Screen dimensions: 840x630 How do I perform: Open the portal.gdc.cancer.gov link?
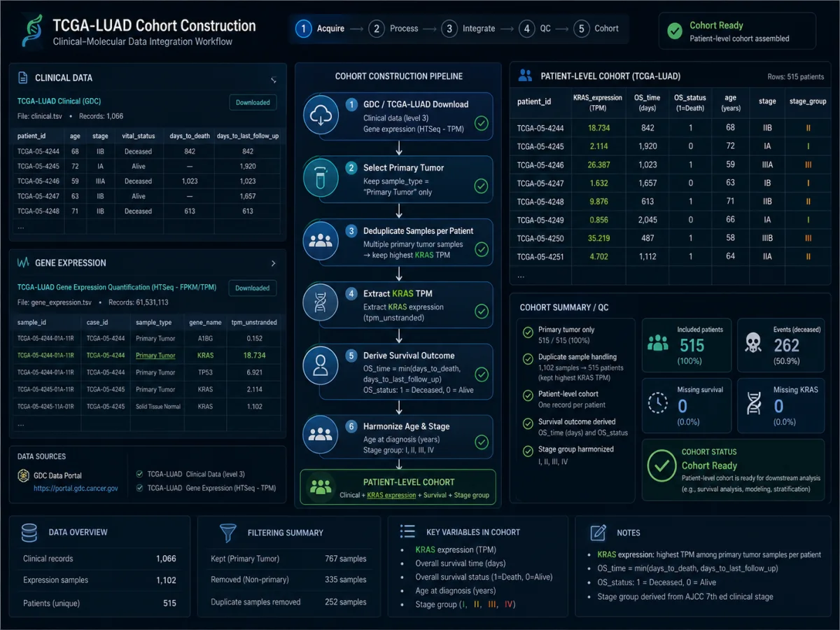pyautogui.click(x=76, y=489)
